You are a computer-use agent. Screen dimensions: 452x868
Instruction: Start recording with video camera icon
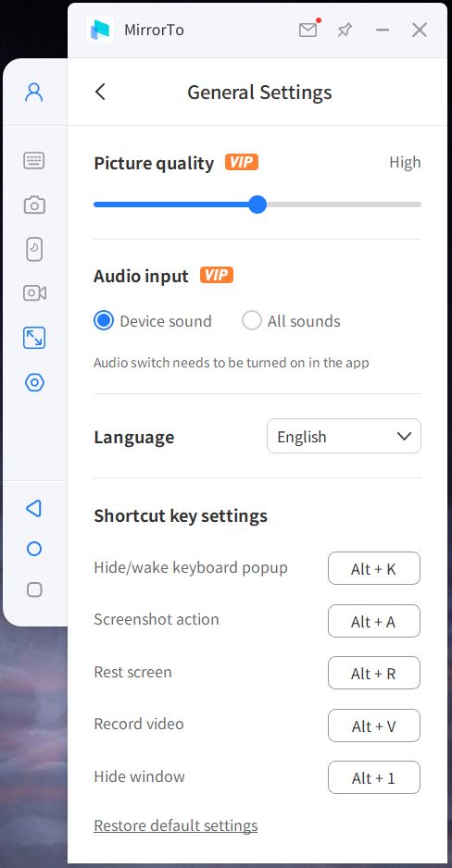[x=33, y=292]
